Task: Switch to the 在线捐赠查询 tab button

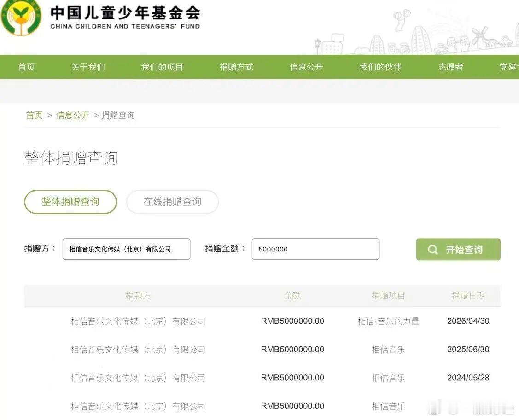Action: pyautogui.click(x=172, y=202)
